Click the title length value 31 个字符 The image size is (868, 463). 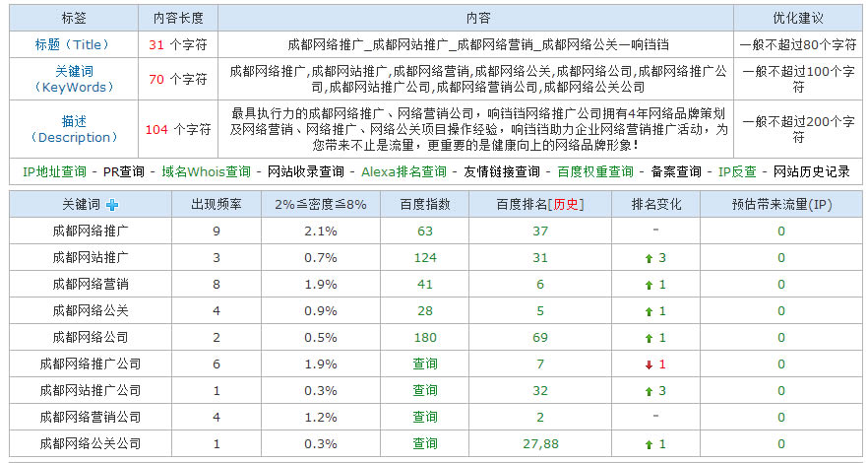click(x=178, y=45)
